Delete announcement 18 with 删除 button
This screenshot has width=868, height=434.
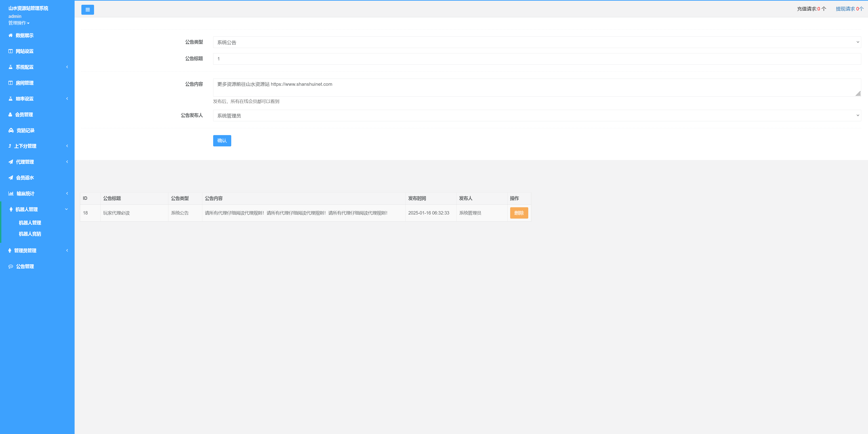[x=519, y=213]
